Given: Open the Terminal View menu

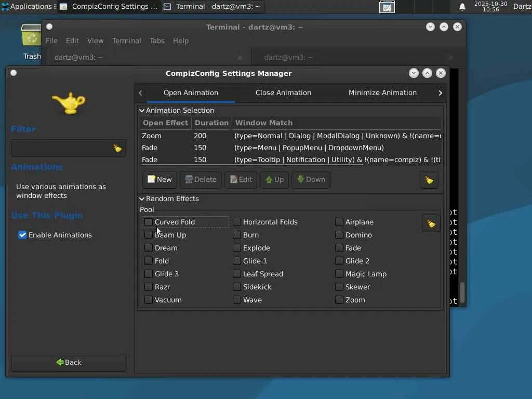Looking at the screenshot, I should 96,41.
